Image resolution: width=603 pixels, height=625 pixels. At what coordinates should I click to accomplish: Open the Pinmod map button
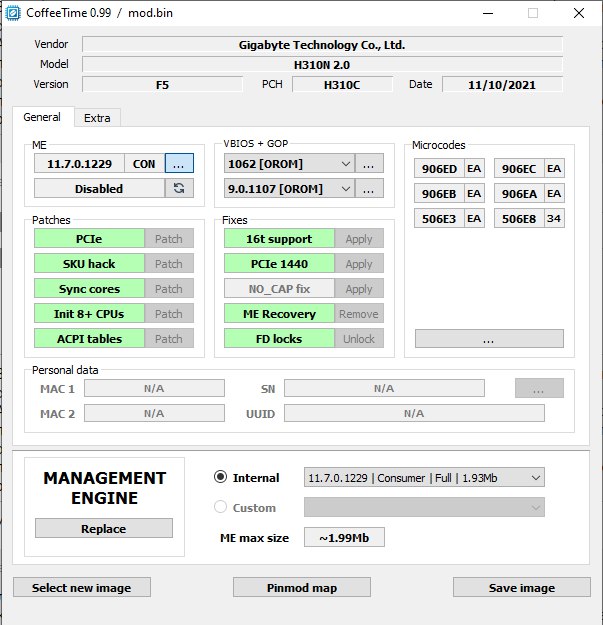(302, 587)
